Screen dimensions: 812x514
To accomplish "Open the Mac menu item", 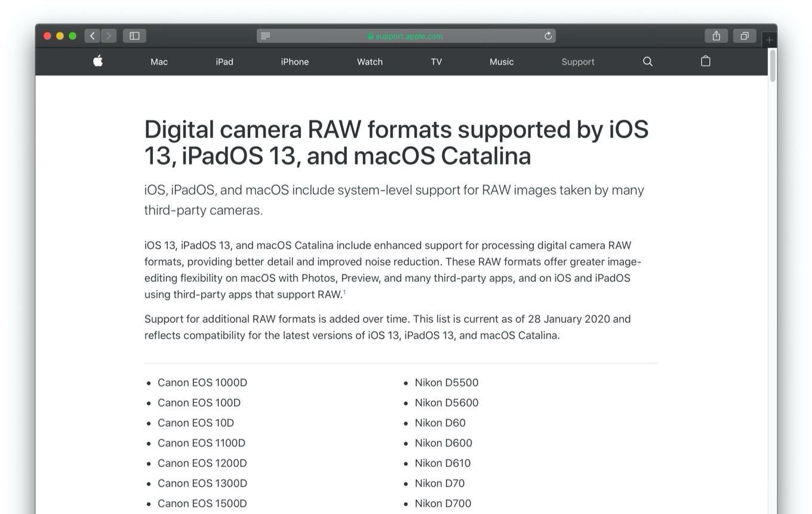I will [x=159, y=61].
